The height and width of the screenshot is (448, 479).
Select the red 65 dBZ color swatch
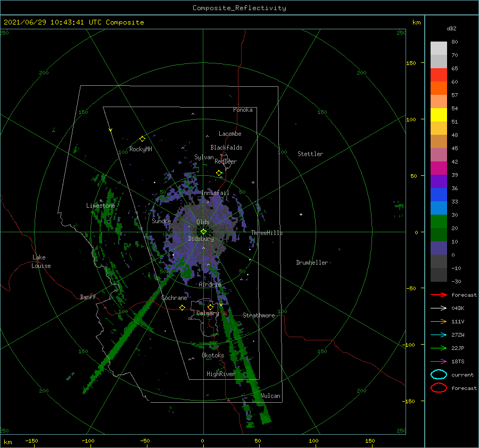coord(439,75)
